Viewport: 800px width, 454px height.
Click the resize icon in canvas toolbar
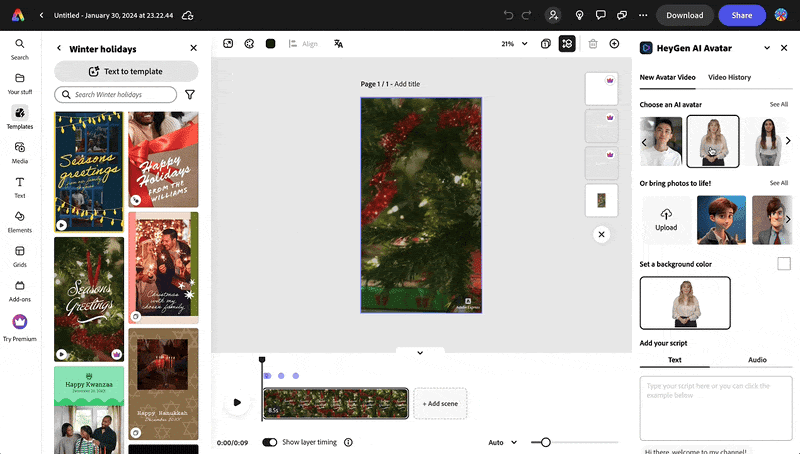point(228,44)
